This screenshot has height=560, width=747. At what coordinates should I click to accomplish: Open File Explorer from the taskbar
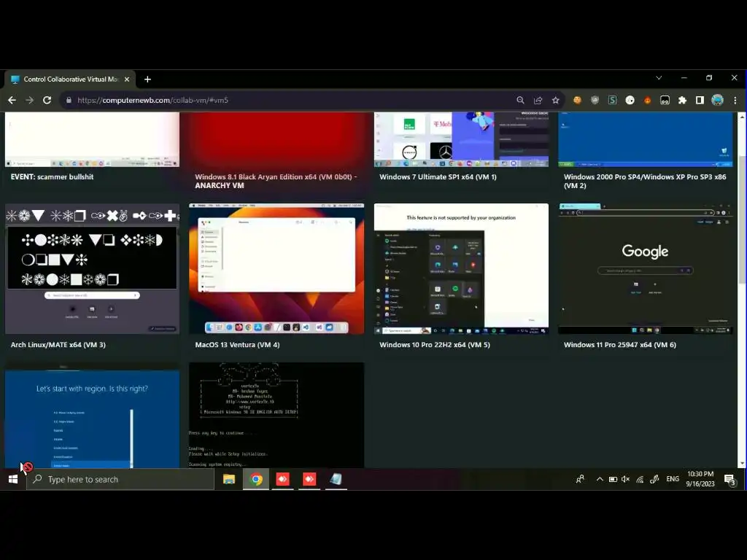coord(229,480)
